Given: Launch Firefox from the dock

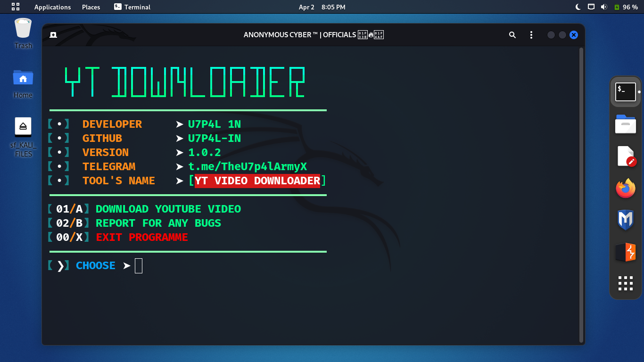Looking at the screenshot, I should [626, 189].
